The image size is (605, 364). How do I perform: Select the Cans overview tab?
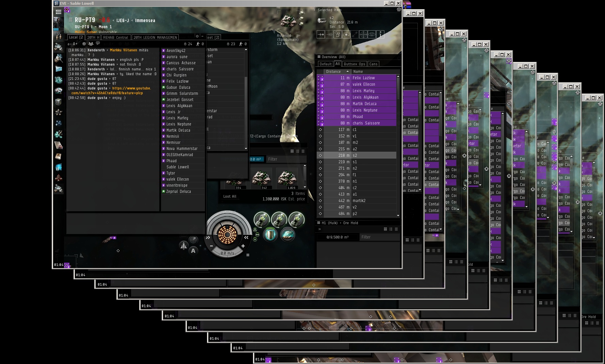373,64
